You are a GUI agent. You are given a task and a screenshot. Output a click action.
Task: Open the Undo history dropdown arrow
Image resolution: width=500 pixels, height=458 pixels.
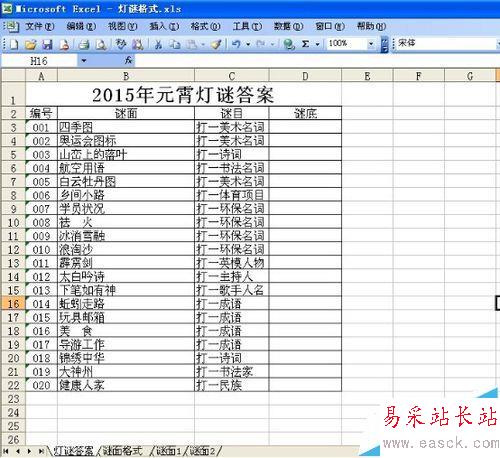pos(248,44)
